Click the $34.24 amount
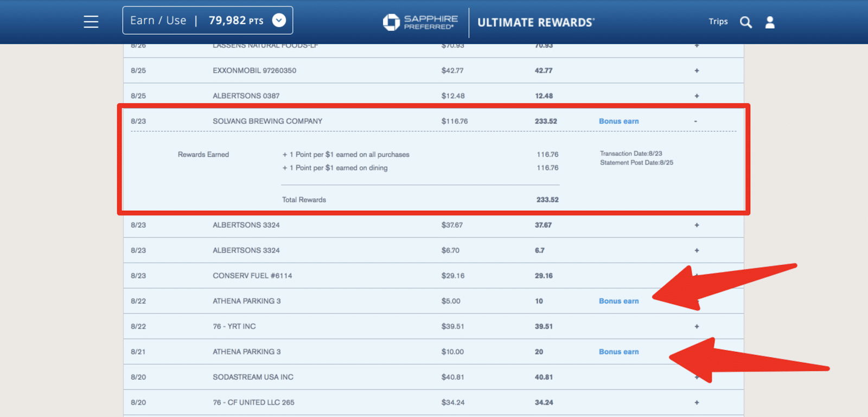This screenshot has width=868, height=417. point(452,402)
